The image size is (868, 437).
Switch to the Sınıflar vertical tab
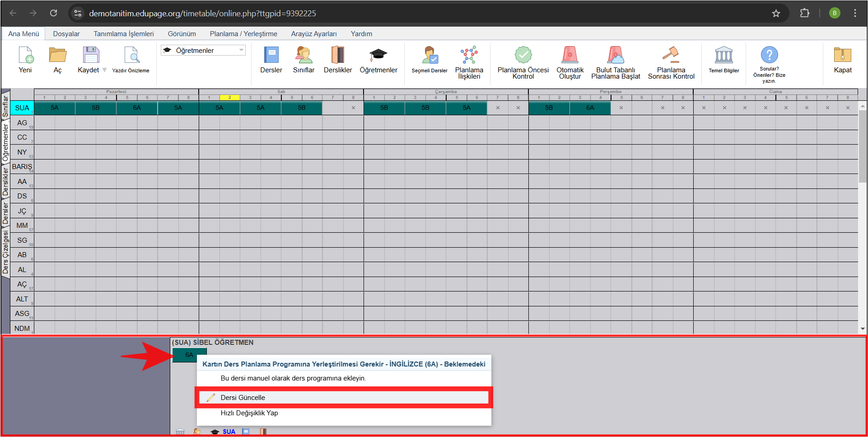click(5, 106)
